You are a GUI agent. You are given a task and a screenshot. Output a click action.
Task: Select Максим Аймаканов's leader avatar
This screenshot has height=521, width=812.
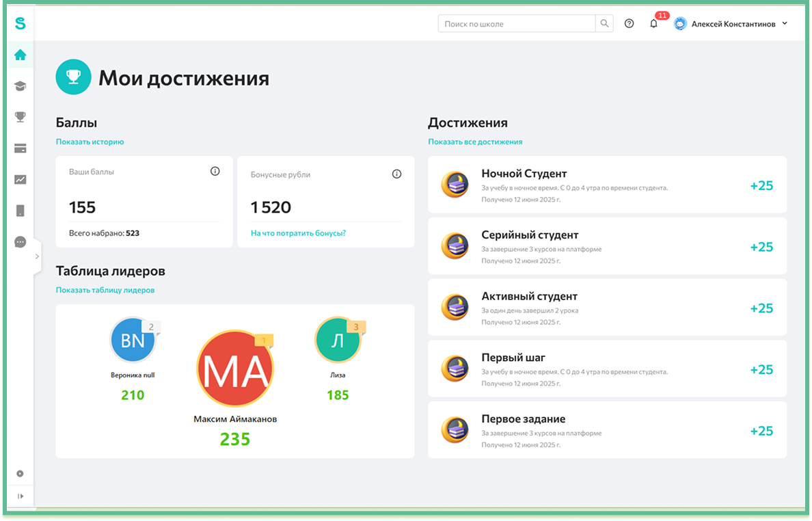(x=234, y=369)
